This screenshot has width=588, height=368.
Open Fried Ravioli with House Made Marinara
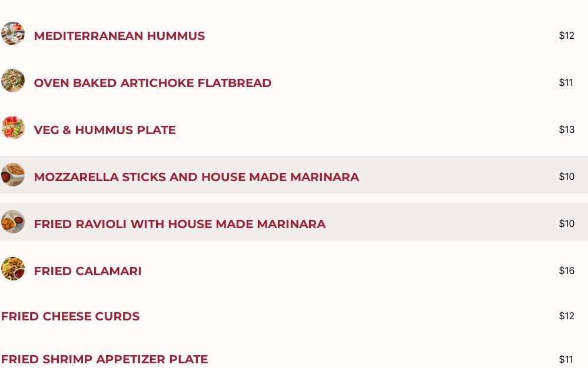tap(180, 224)
